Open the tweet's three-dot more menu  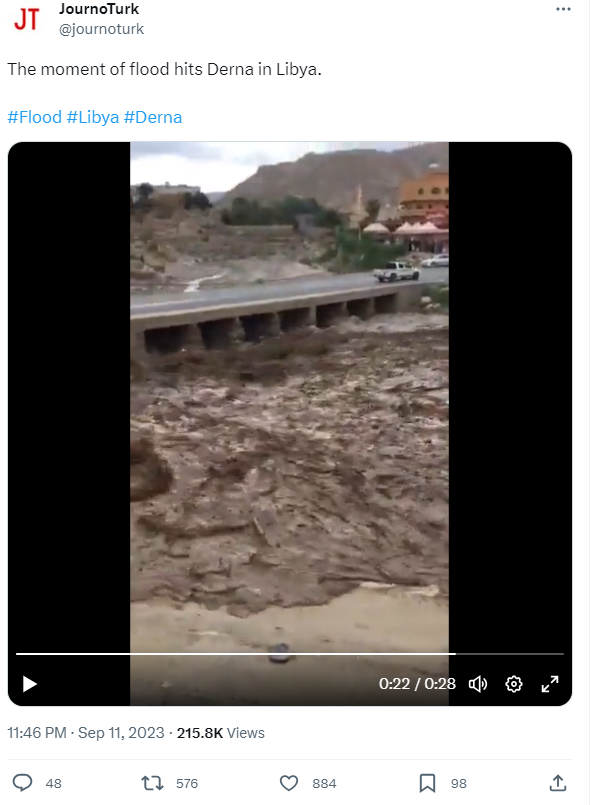(563, 9)
